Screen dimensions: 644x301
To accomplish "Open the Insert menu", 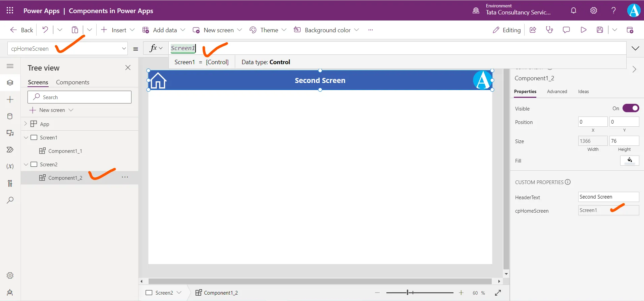I will 118,30.
